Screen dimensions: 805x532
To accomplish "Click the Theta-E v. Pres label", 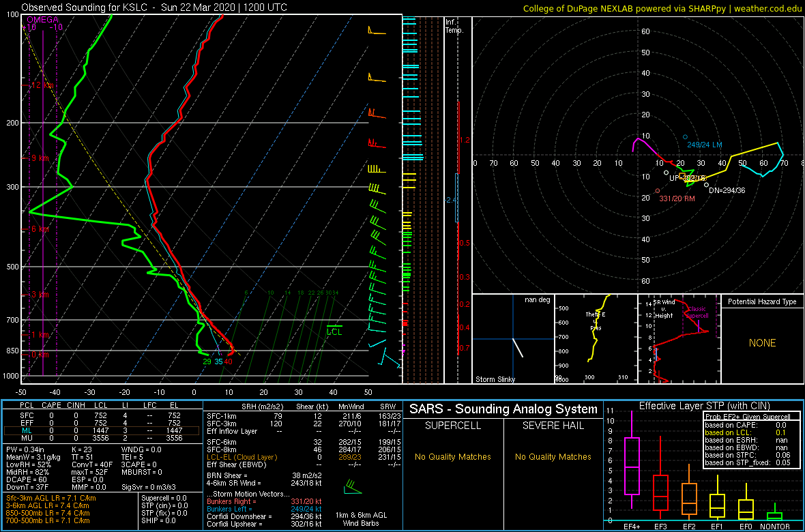I will 594,321.
